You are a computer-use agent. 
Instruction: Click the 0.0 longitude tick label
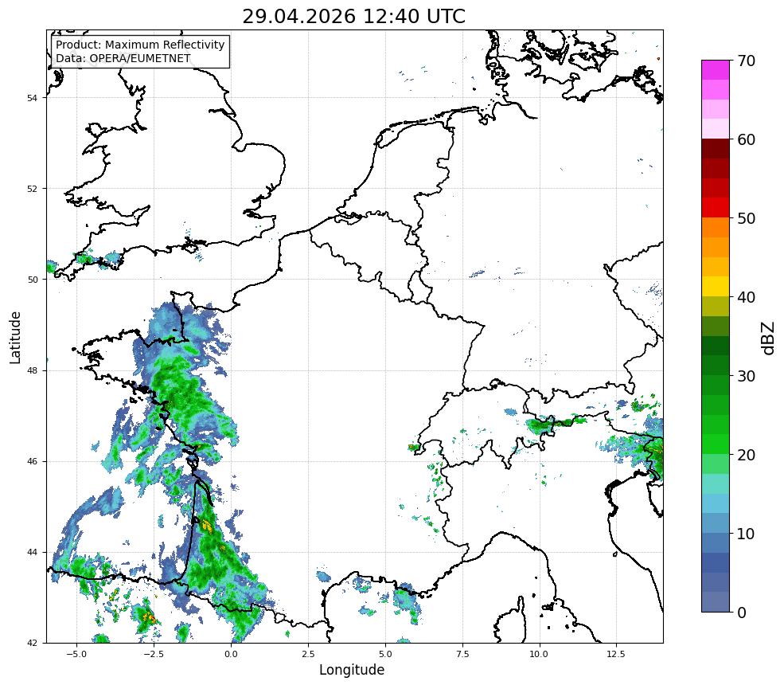(231, 653)
